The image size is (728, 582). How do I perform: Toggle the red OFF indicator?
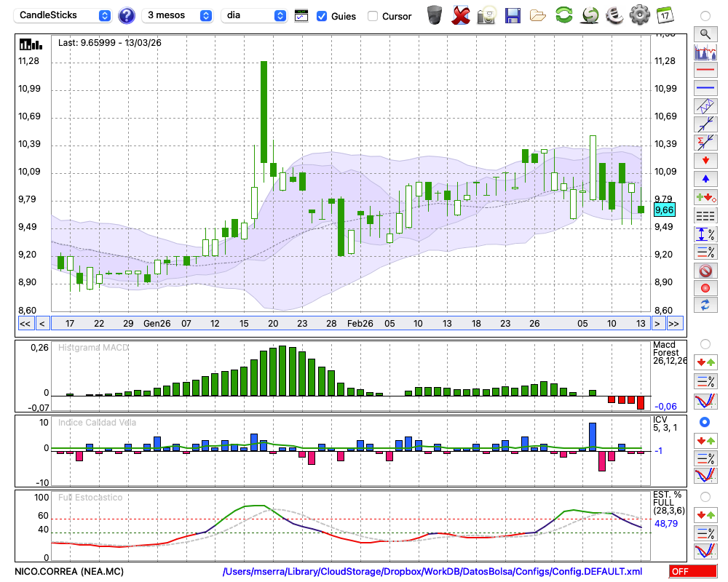tap(692, 572)
